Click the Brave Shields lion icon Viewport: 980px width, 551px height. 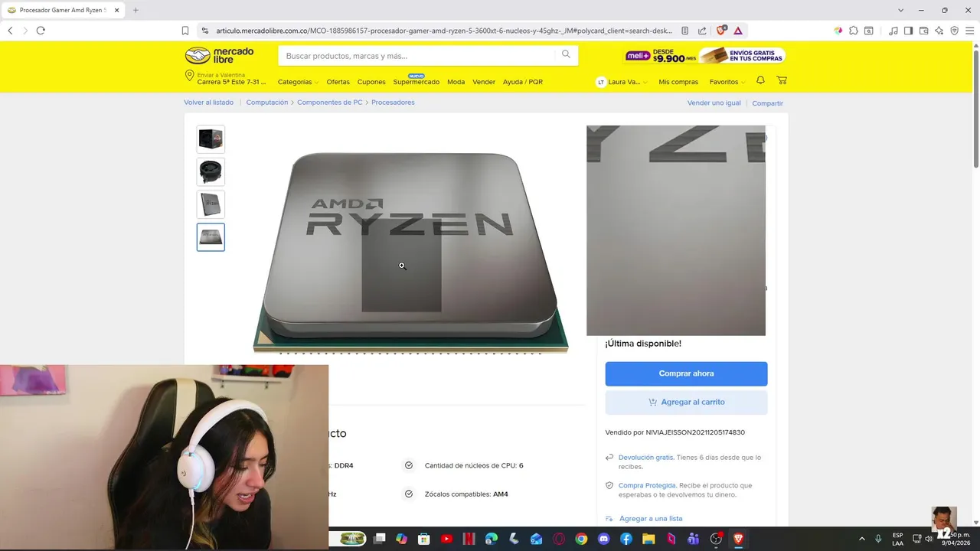click(720, 31)
